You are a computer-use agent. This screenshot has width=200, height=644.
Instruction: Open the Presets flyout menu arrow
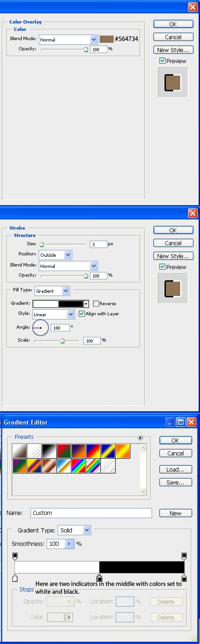click(140, 437)
